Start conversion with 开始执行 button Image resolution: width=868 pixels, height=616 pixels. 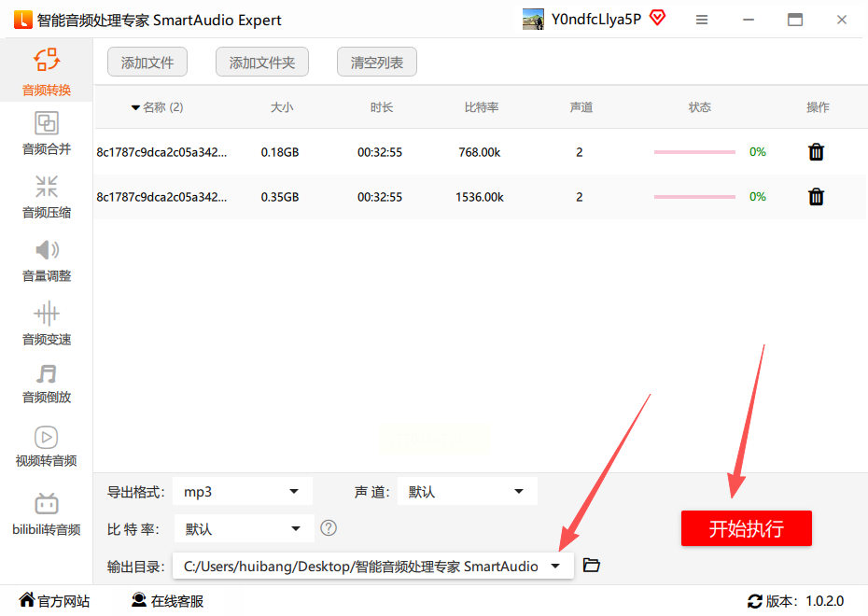point(747,528)
